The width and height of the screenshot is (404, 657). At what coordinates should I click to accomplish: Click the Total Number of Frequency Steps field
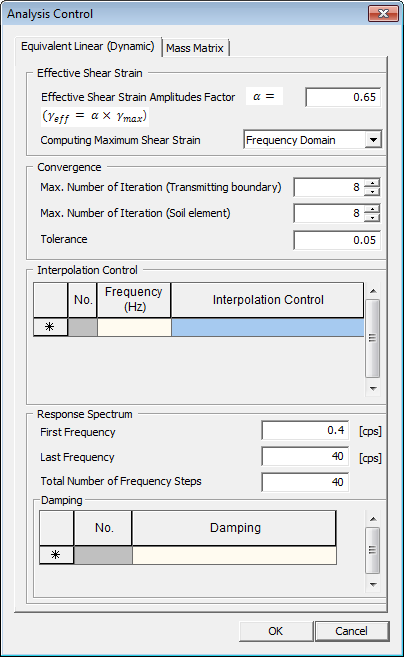(305, 482)
